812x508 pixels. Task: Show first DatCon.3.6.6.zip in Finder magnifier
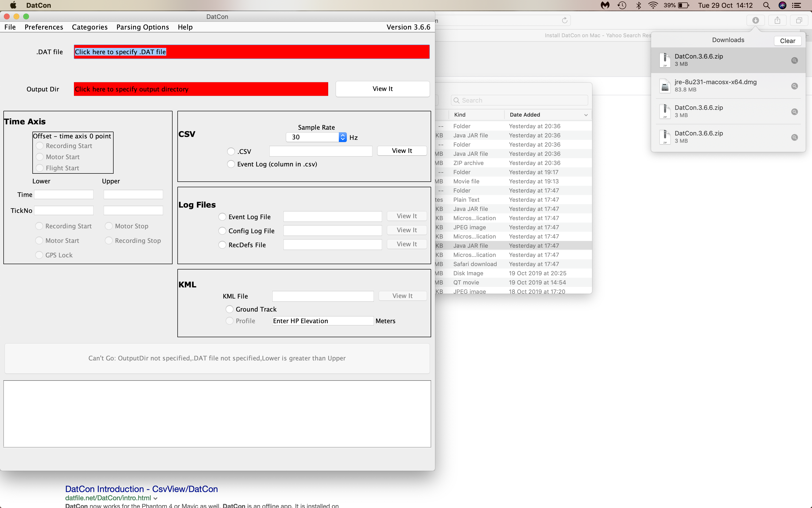(794, 60)
